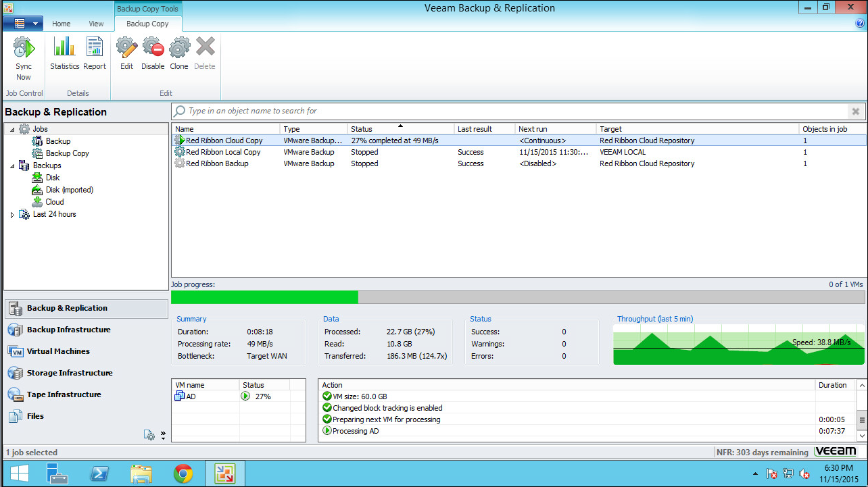
Task: Select Backup under Jobs in tree
Action: point(57,141)
